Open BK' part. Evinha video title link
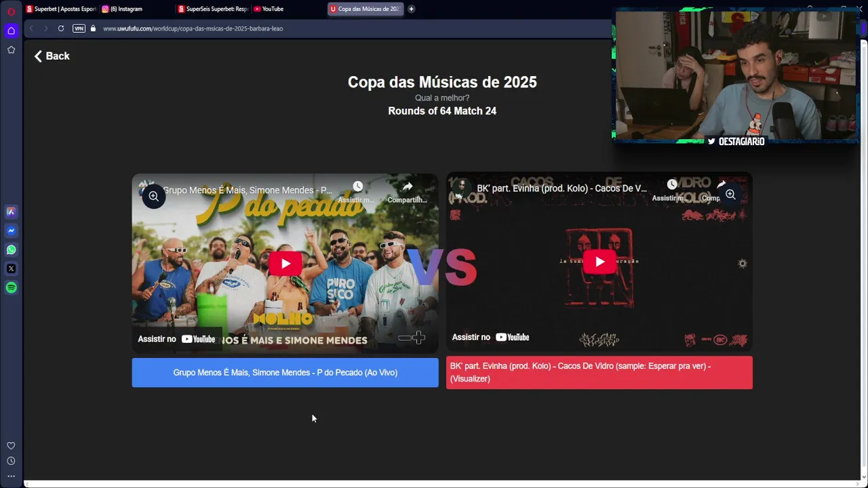This screenshot has height=488, width=868. pos(561,188)
